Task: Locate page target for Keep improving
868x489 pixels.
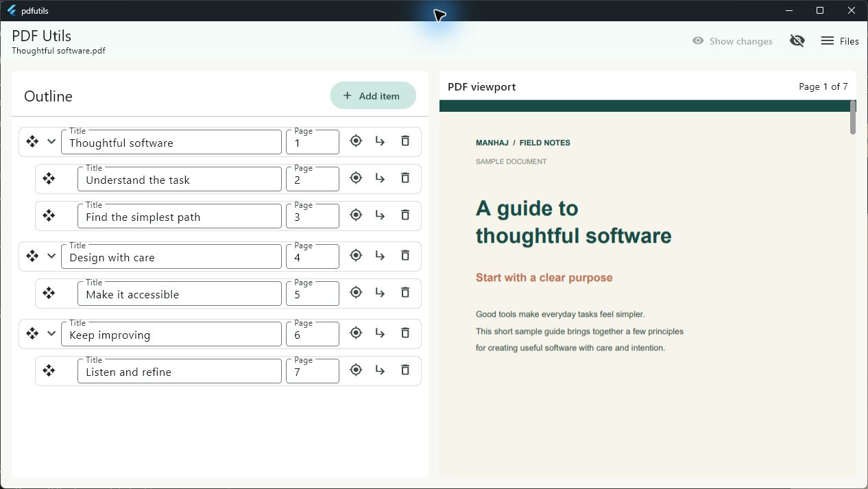Action: pyautogui.click(x=356, y=333)
